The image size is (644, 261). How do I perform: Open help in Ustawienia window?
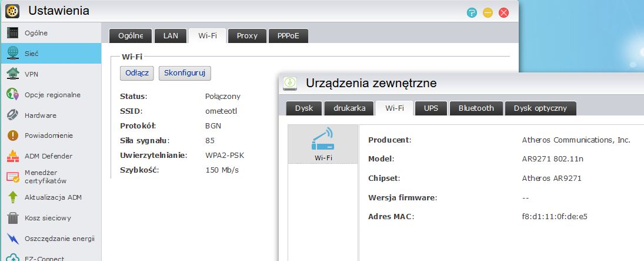472,13
